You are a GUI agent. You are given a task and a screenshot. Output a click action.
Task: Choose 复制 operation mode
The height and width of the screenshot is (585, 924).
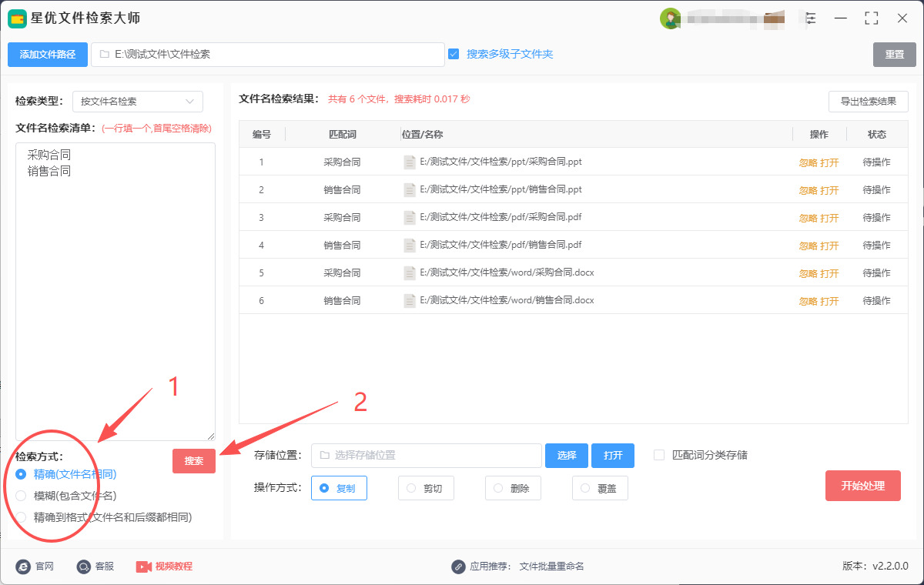point(339,488)
